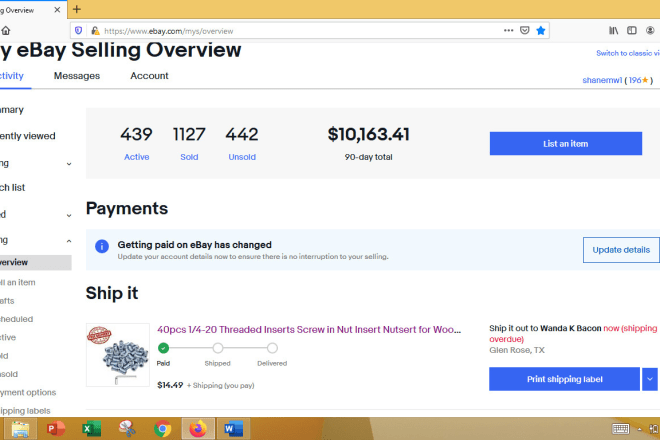
Task: Click Print shipping label button
Action: 564,379
